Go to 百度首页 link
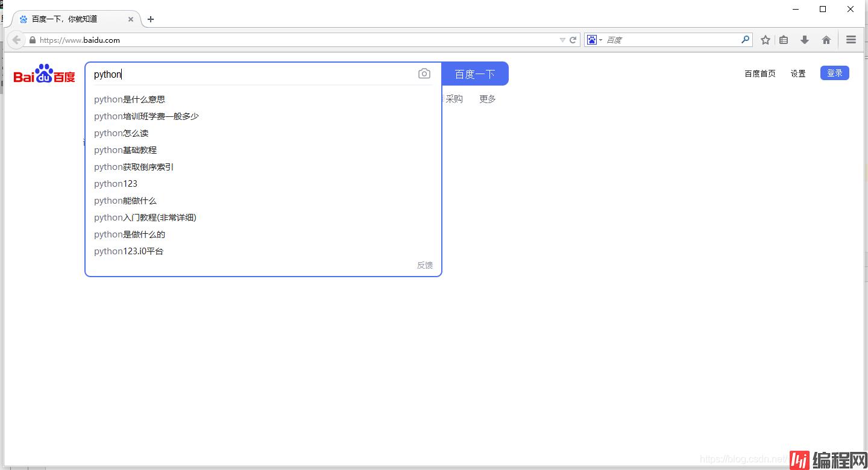 coord(760,74)
